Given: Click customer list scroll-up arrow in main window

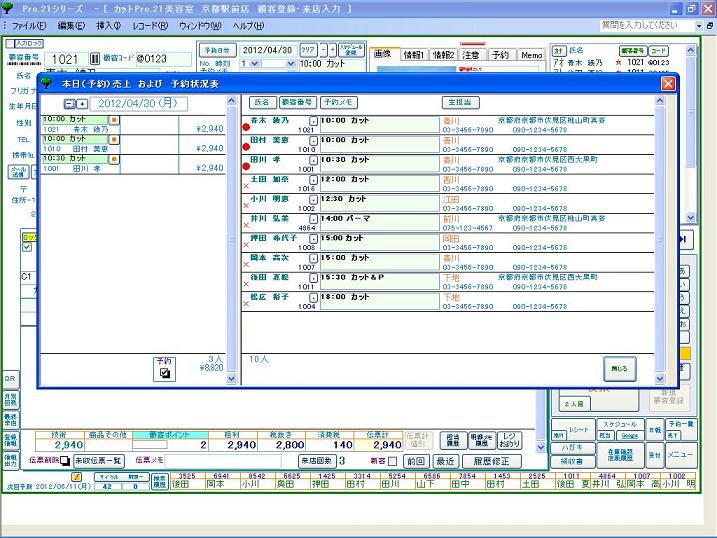Looking at the screenshot, I should pyautogui.click(x=690, y=50).
